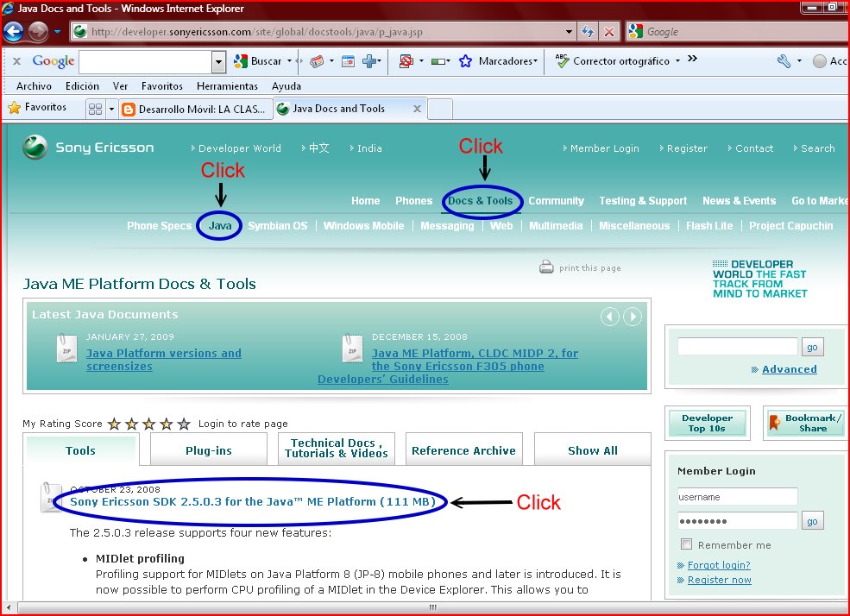Switch to Technical Docs, Tutorials & Videos tab
Viewport: 850px width, 616px height.
(336, 449)
